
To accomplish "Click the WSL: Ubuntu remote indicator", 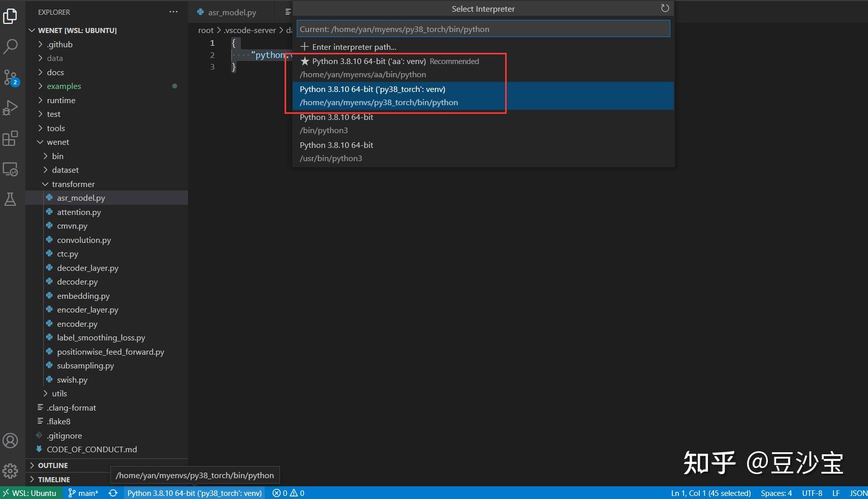I will click(x=30, y=493).
